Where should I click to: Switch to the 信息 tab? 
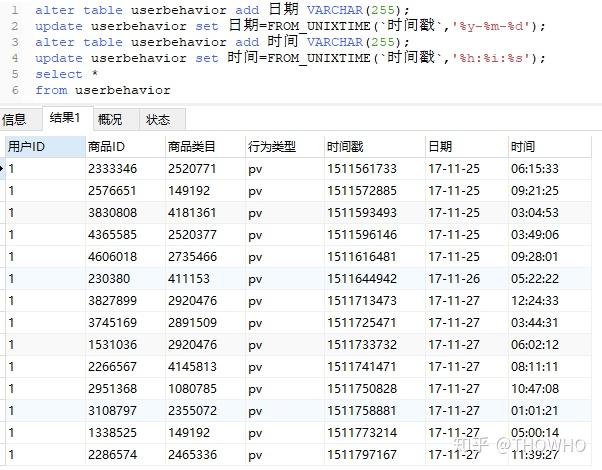tap(15, 120)
